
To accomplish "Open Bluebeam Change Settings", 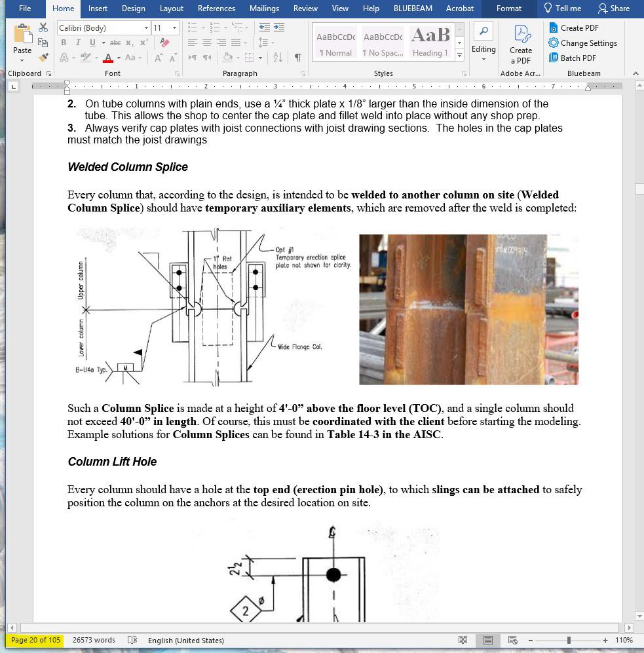I will click(583, 43).
